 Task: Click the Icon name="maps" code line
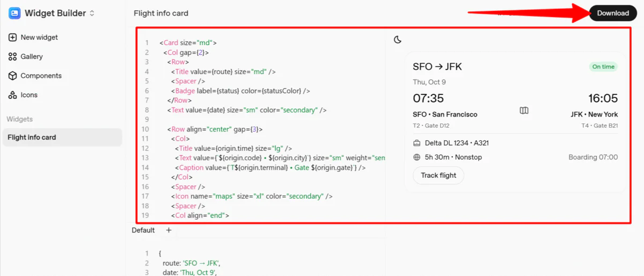pos(252,197)
